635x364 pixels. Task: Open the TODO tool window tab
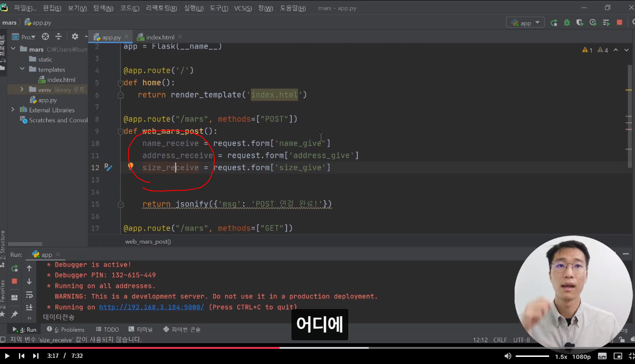107,329
